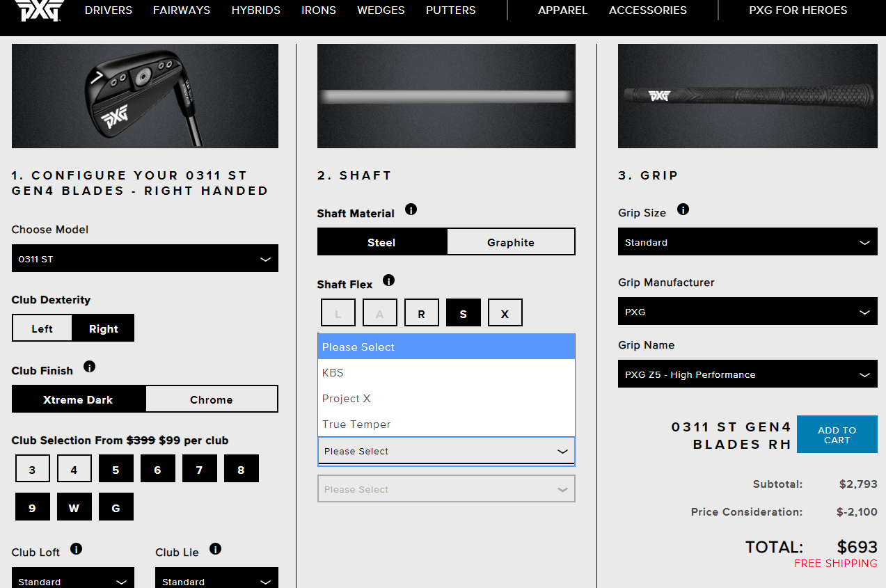Screen dimensions: 886x588
Task: Select X shaft flex
Action: point(505,313)
